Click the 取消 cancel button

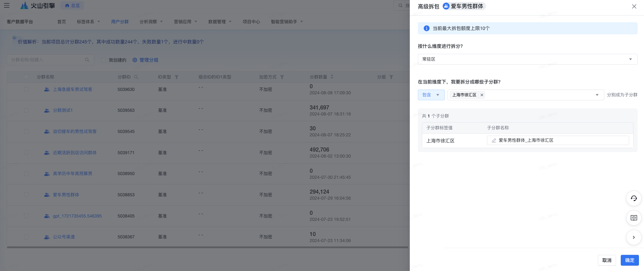coord(607,260)
